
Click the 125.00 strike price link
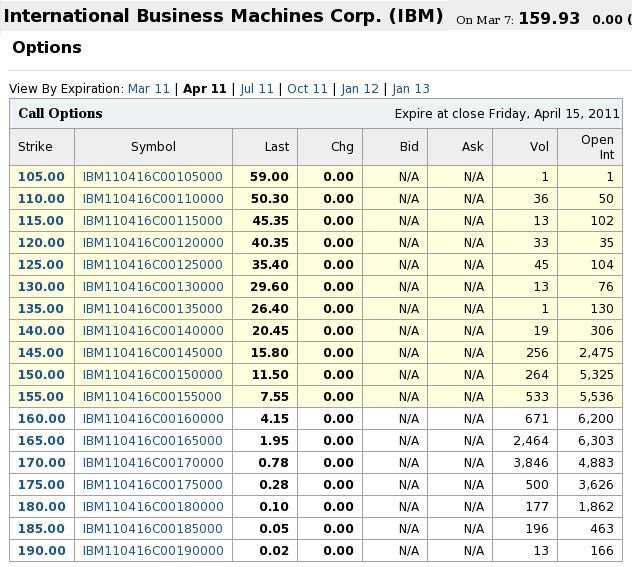click(x=41, y=264)
